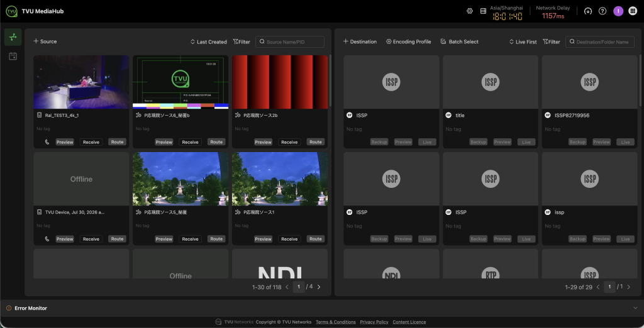
Task: Preview the Rai_TEST3_4k_1 source
Action: [65, 142]
